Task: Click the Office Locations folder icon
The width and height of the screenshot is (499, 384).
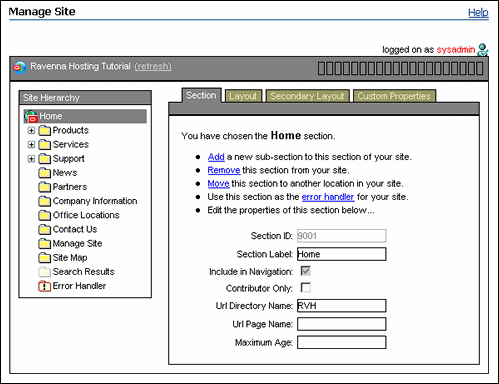Action: [44, 215]
